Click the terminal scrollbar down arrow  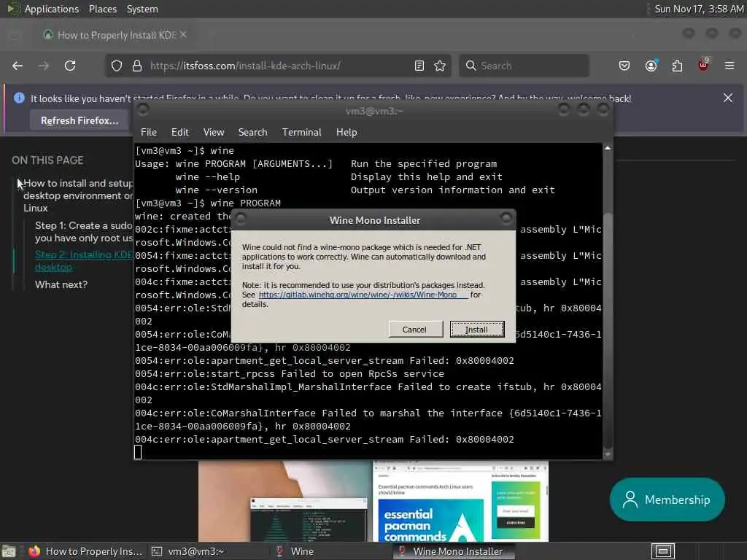click(x=608, y=455)
